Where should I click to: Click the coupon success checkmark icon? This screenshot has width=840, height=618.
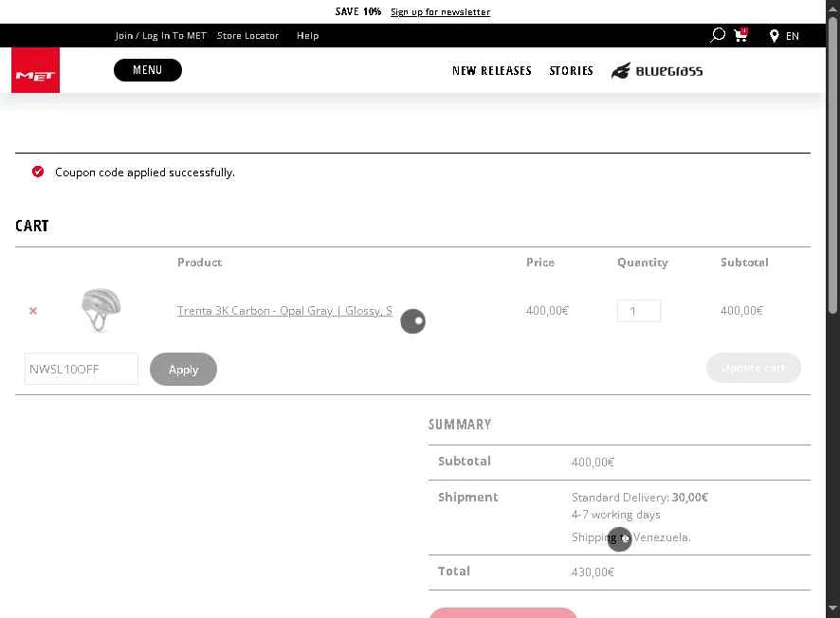pos(38,172)
